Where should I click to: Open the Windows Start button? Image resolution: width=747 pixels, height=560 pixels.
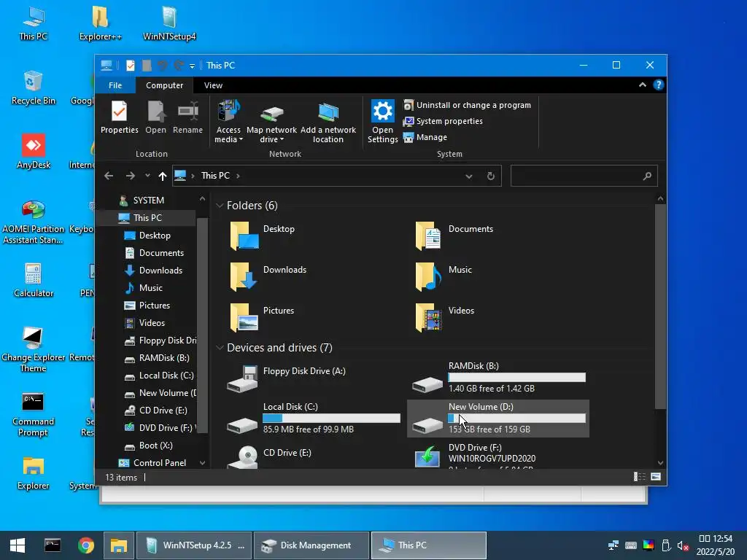click(18, 545)
